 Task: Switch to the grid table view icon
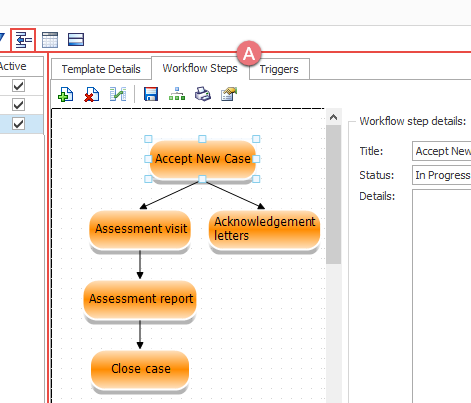50,40
